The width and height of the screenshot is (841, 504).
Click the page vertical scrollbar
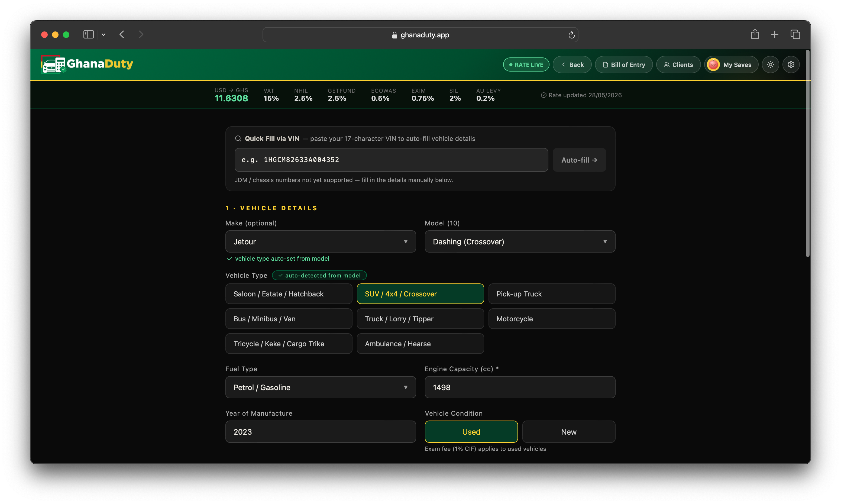(807, 154)
